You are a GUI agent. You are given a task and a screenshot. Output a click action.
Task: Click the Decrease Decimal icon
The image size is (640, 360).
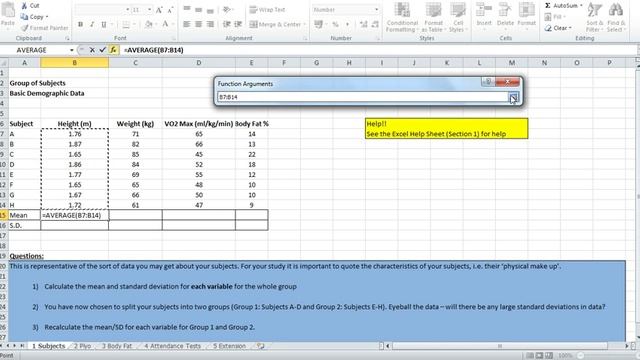(x=375, y=24)
